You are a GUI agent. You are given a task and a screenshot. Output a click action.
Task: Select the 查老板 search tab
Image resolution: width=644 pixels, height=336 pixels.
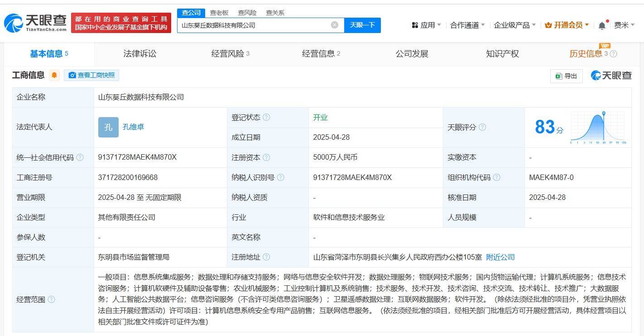pyautogui.click(x=219, y=13)
